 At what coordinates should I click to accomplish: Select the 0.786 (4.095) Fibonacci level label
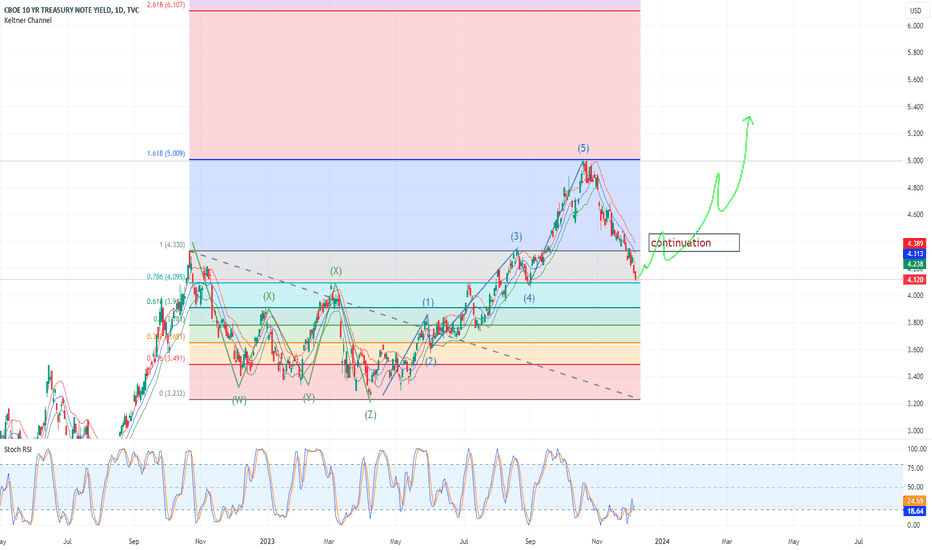[166, 276]
